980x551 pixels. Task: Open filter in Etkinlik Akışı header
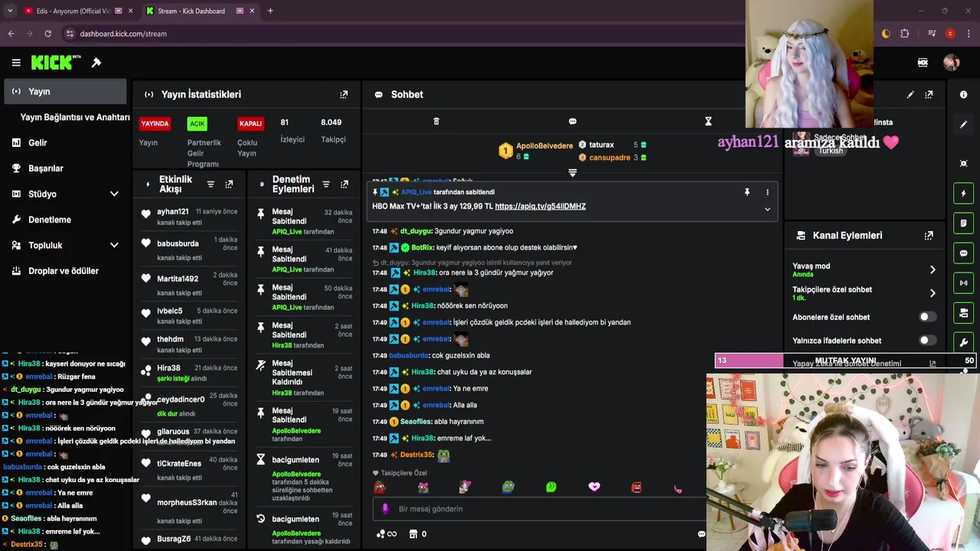pos(211,184)
